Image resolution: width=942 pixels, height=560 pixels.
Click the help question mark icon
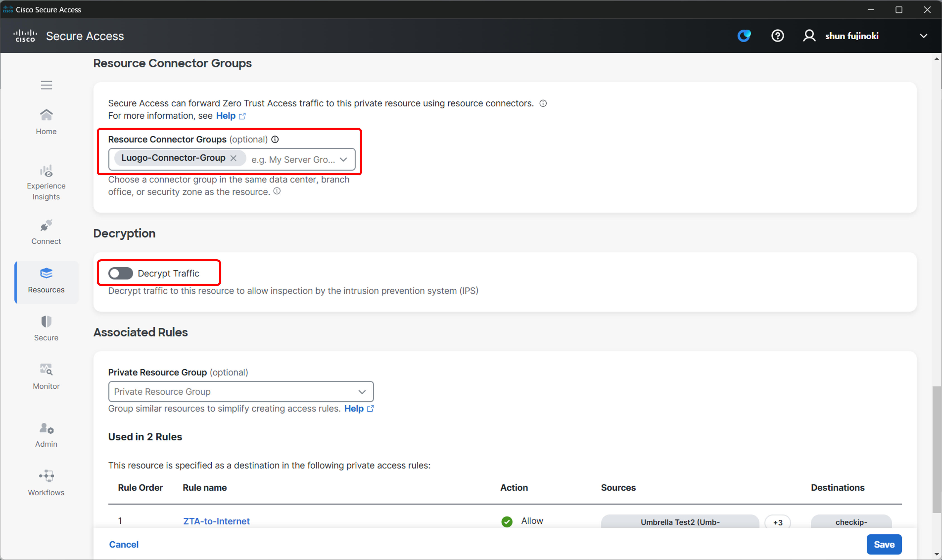[x=777, y=36]
